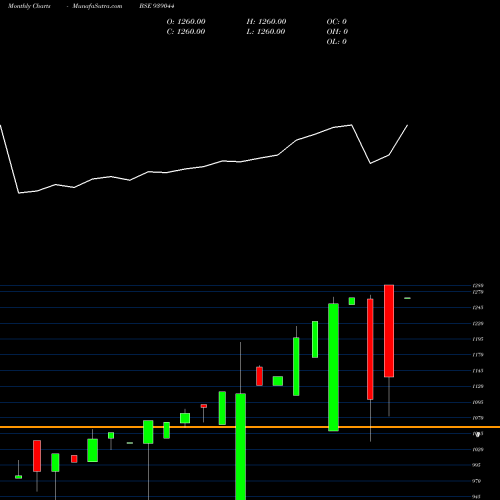Click the tall red candle reaching the chart top
The height and width of the screenshot is (500, 500).
pos(389,331)
